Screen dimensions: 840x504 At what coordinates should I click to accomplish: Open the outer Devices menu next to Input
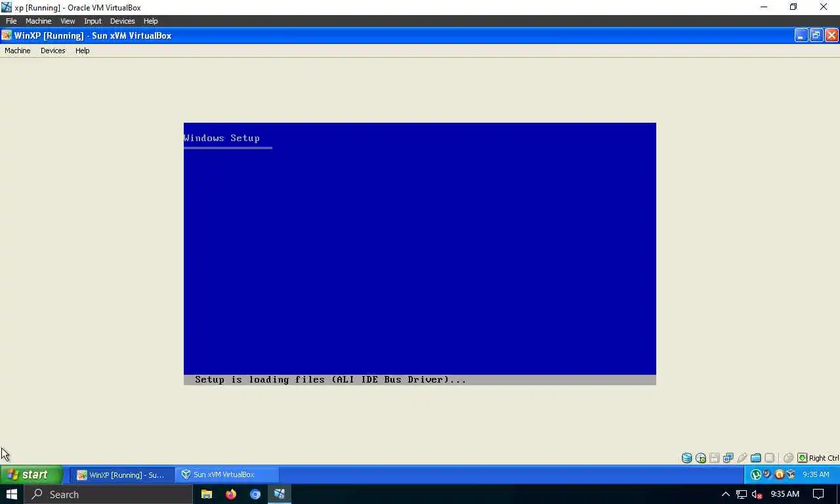122,21
